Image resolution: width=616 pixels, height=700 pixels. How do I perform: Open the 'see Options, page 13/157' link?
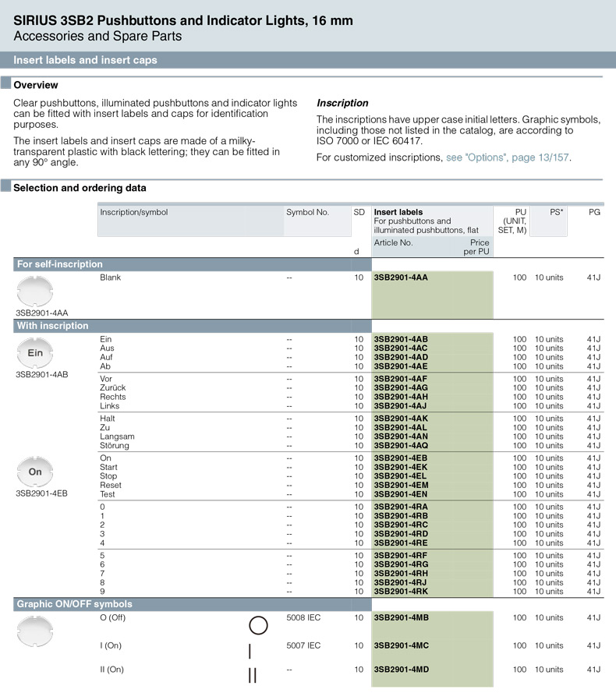pos(507,157)
